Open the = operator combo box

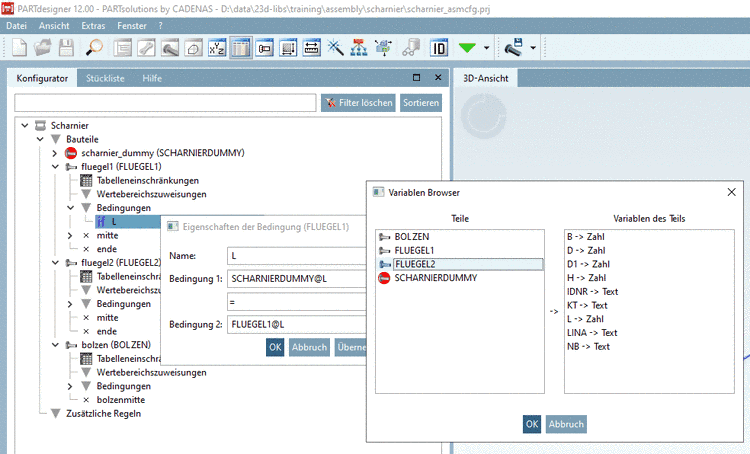click(297, 302)
